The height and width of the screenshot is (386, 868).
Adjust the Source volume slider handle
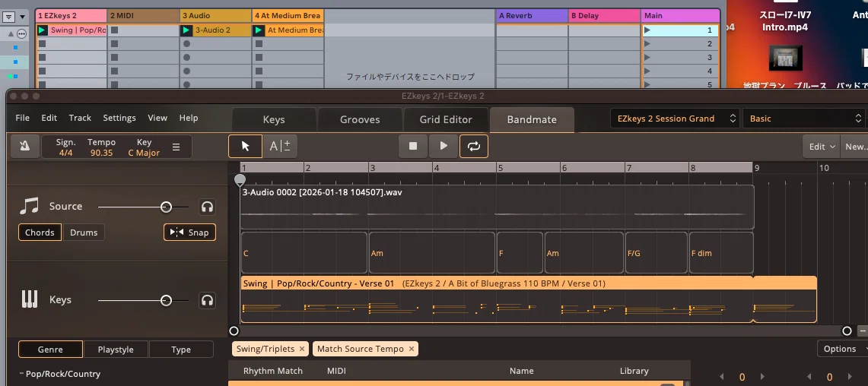point(166,207)
